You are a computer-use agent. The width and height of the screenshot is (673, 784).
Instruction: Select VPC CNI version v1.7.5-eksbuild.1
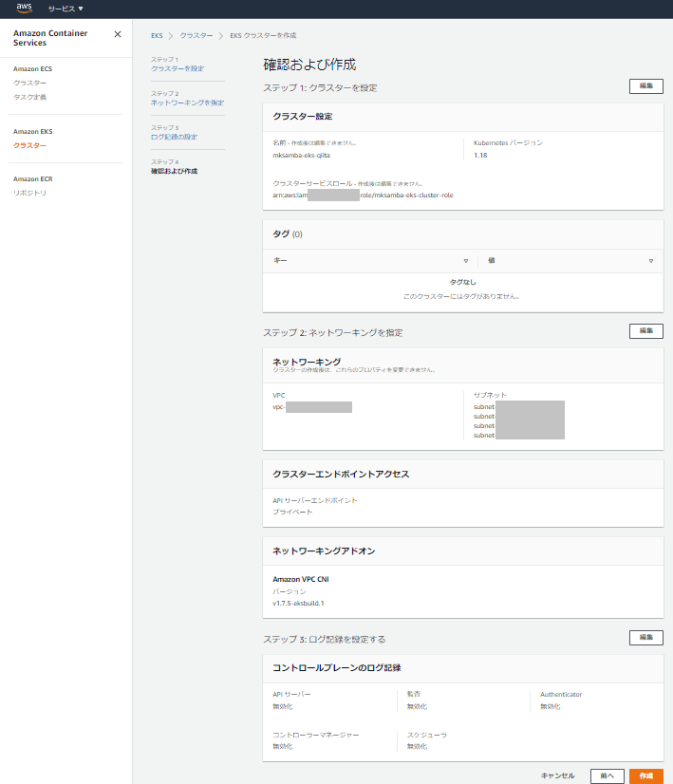298,604
